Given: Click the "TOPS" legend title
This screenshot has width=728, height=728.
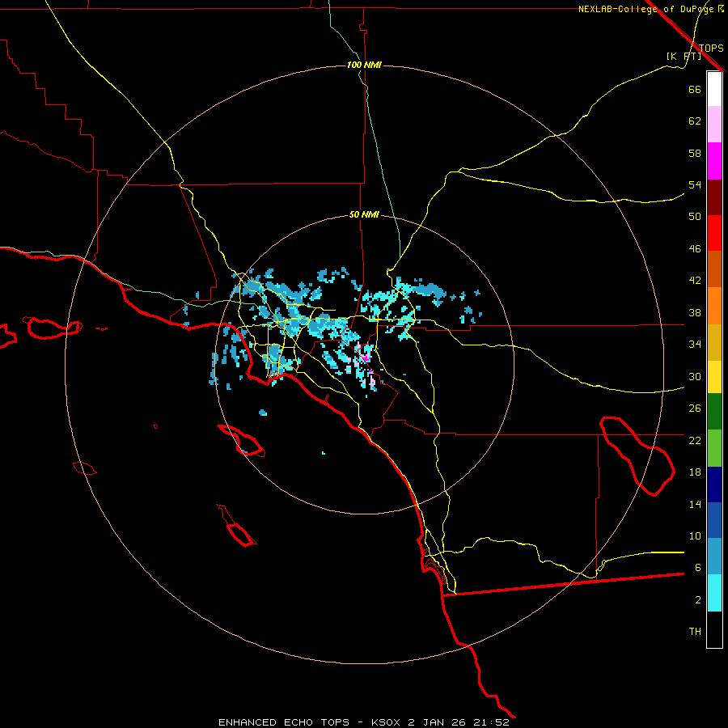Looking at the screenshot, I should 711,49.
